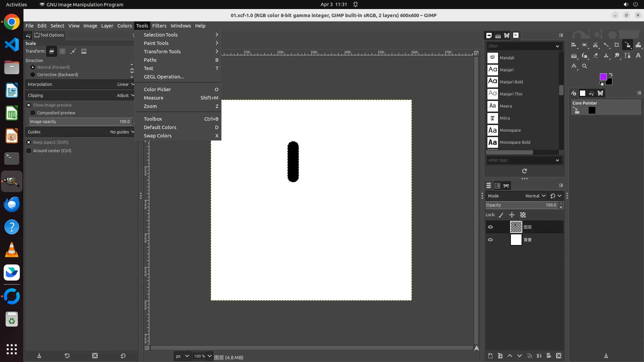
Task: Select the Text tool in toolbox
Action: [638, 56]
